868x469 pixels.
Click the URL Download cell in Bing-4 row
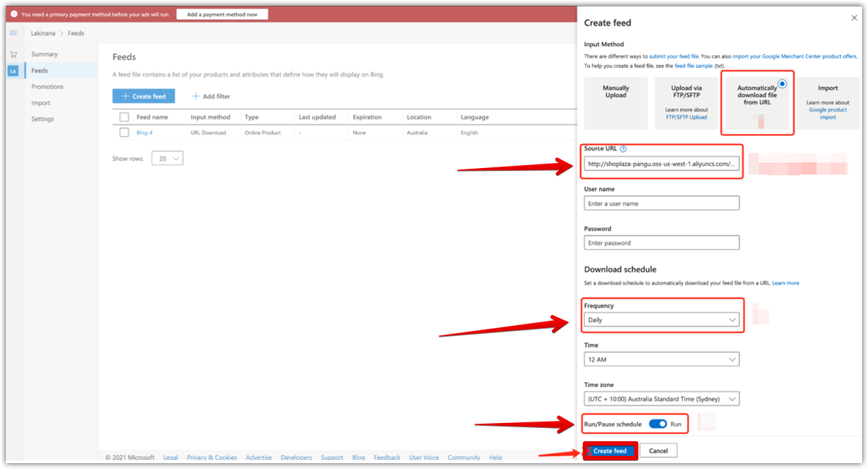208,133
